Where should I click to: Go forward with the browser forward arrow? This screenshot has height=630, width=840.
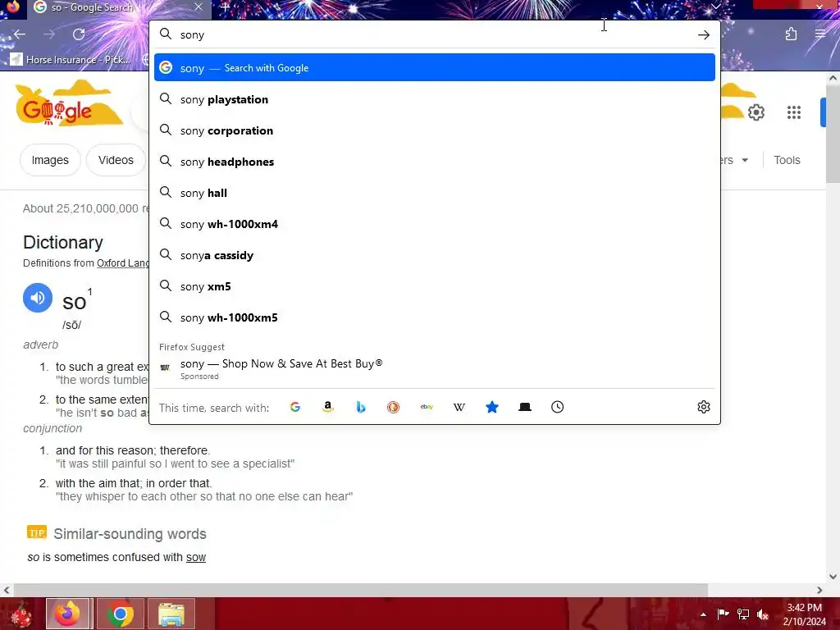[49, 34]
